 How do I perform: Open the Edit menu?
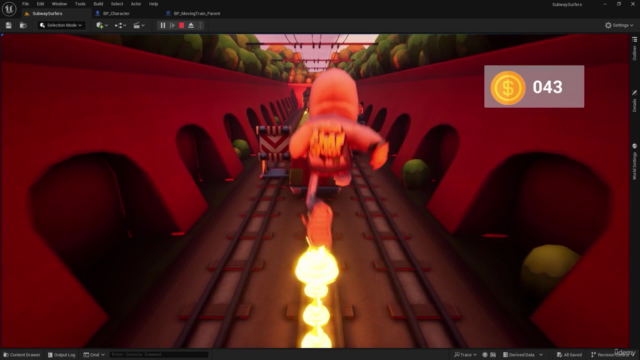(40, 4)
